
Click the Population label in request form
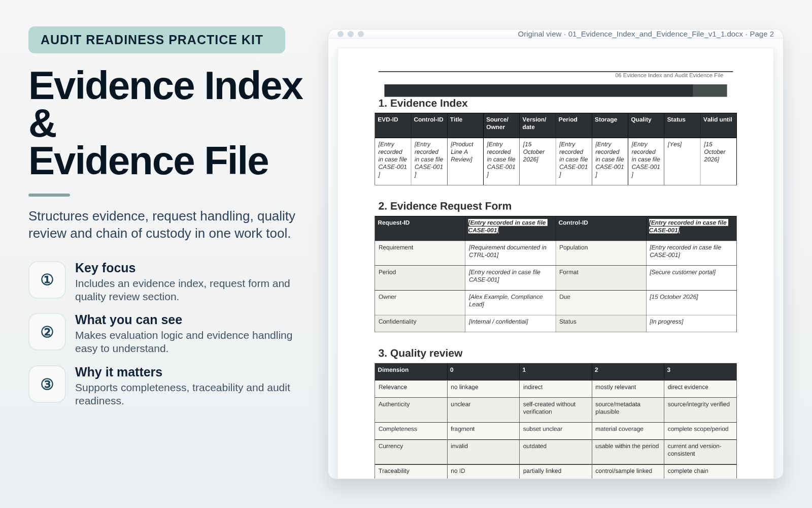tap(601, 253)
